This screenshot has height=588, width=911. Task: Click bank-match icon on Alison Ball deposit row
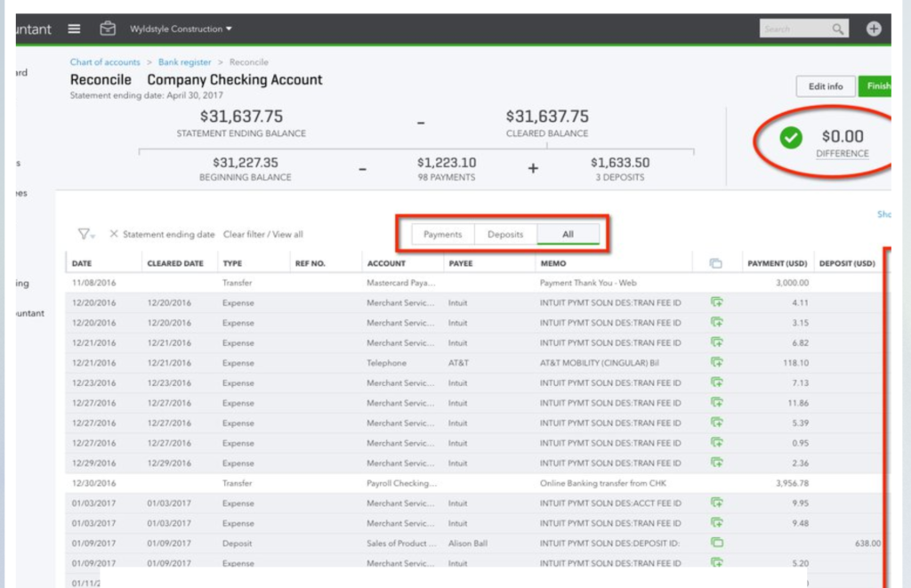click(716, 543)
